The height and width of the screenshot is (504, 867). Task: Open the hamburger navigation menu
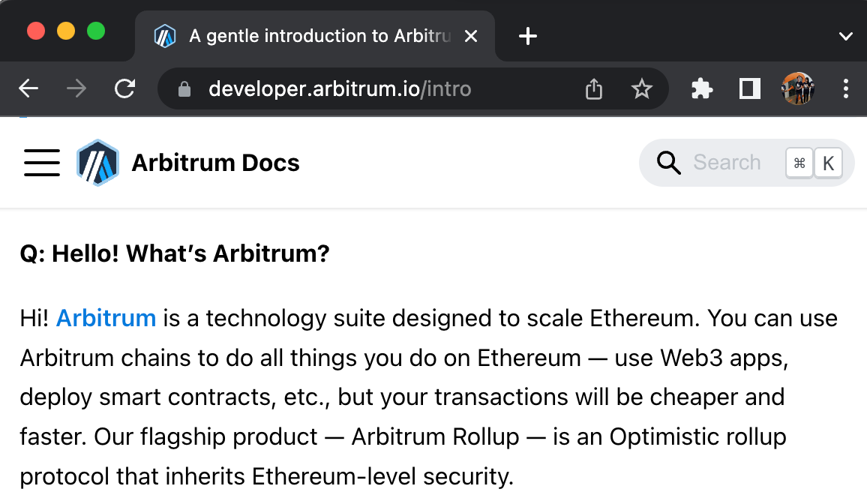tap(42, 163)
